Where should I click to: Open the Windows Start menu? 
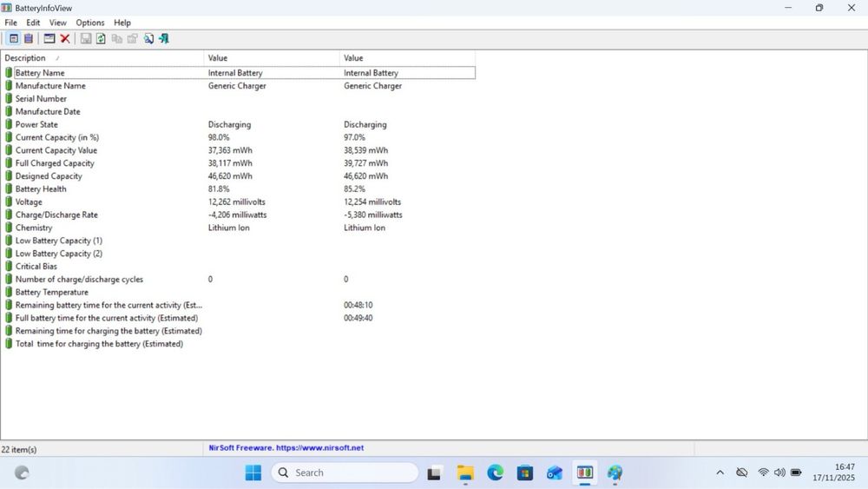click(x=253, y=472)
